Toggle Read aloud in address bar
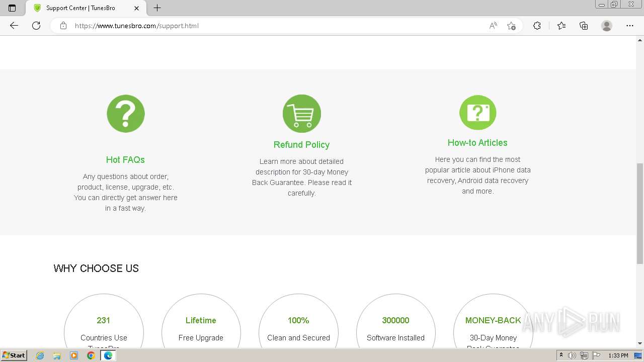The width and height of the screenshot is (644, 362). [493, 26]
